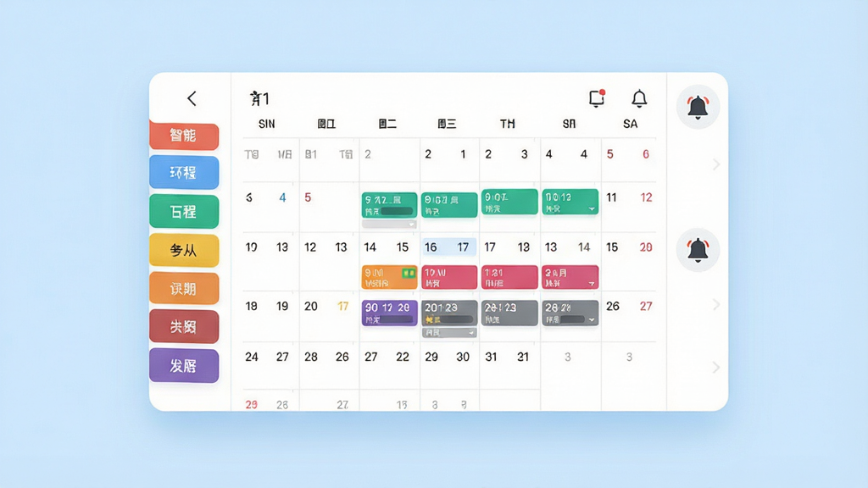Click dark progress bar in purple event

point(398,319)
